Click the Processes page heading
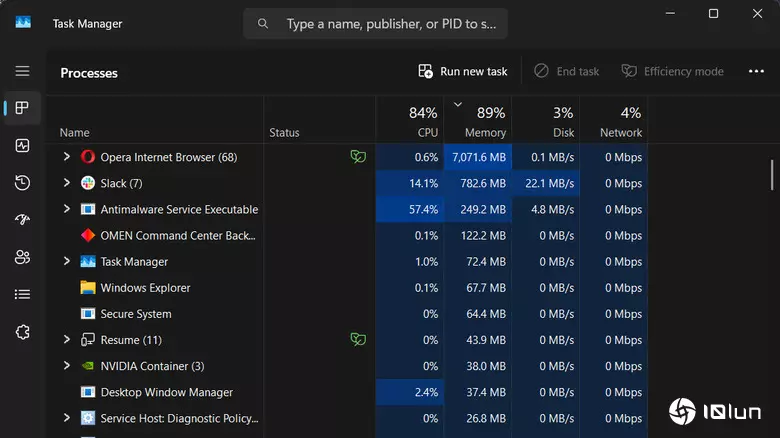Viewport: 780px width, 438px height. pos(89,73)
